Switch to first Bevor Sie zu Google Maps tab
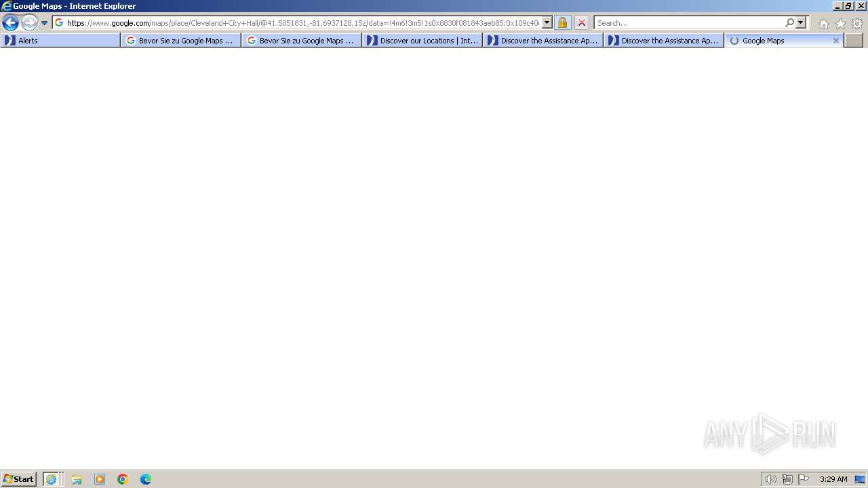The width and height of the screenshot is (868, 488). click(x=181, y=41)
